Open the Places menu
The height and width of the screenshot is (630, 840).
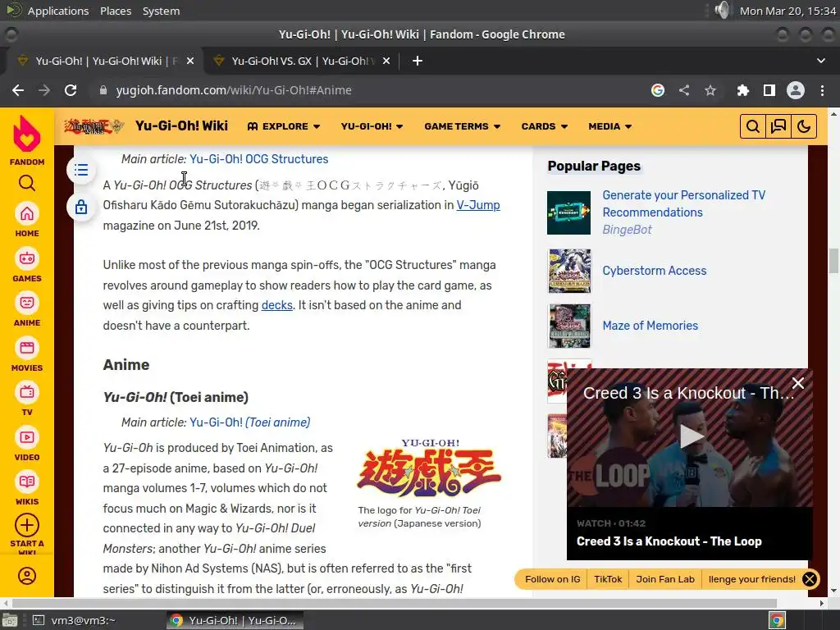(116, 11)
